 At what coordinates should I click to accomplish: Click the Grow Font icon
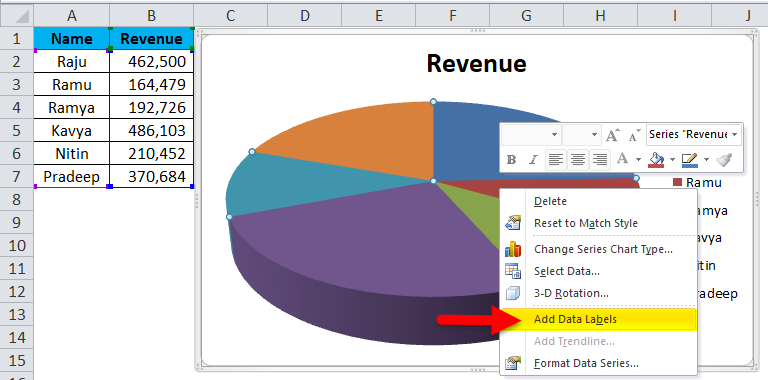613,134
